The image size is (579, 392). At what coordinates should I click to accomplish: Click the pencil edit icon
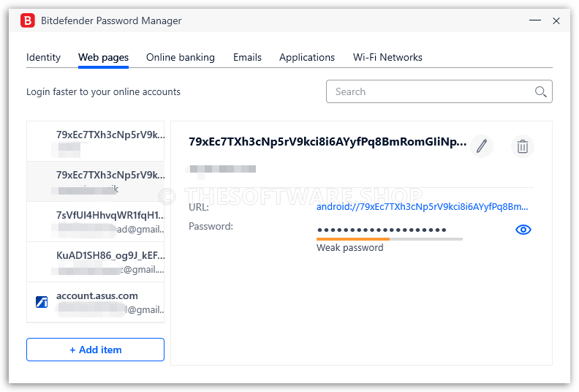click(482, 146)
